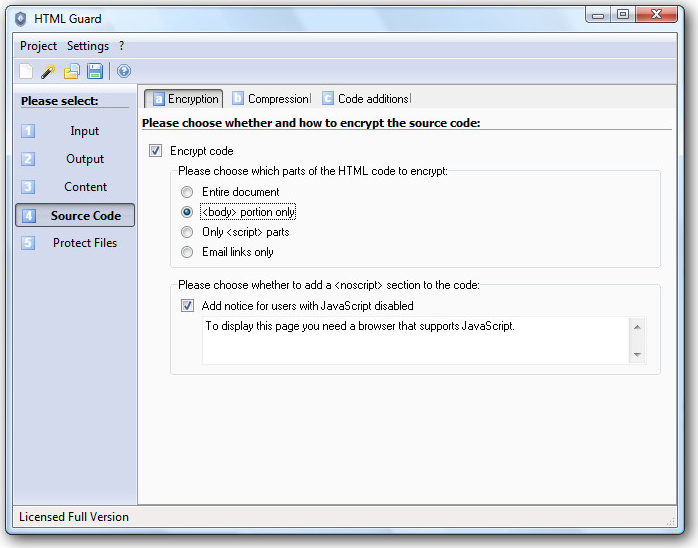Click the 'c' icon on Code additions tab
This screenshot has height=548, width=698.
point(328,98)
